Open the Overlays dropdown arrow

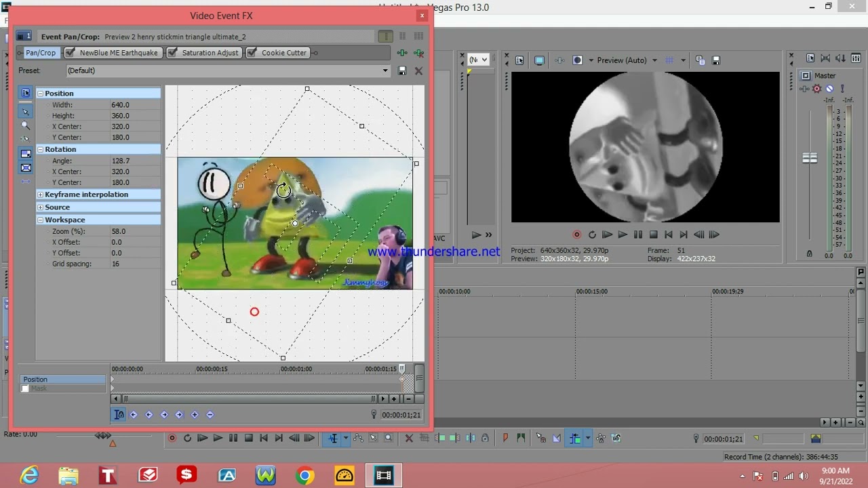tap(683, 60)
